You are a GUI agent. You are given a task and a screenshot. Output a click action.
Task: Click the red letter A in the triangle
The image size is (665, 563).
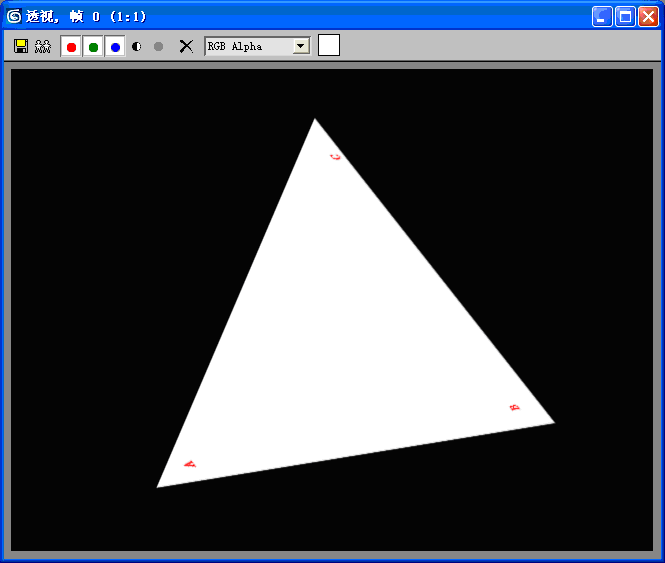point(190,464)
